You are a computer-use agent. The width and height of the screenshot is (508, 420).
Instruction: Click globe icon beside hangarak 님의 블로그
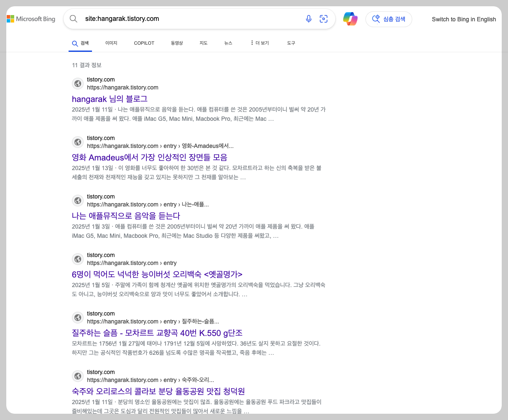[78, 84]
